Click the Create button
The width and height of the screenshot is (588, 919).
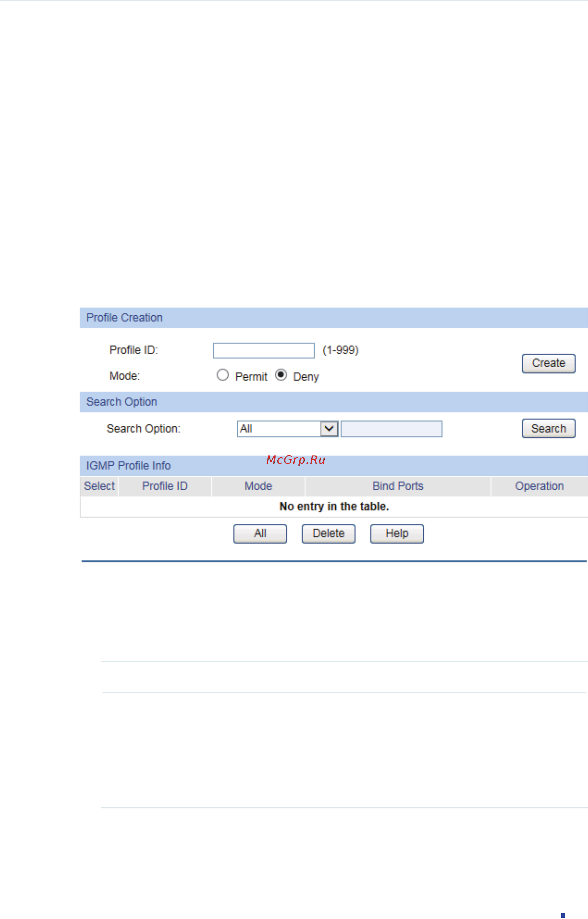(x=549, y=363)
